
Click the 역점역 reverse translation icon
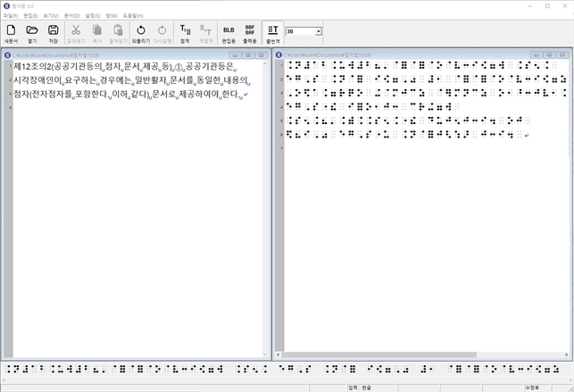point(206,34)
